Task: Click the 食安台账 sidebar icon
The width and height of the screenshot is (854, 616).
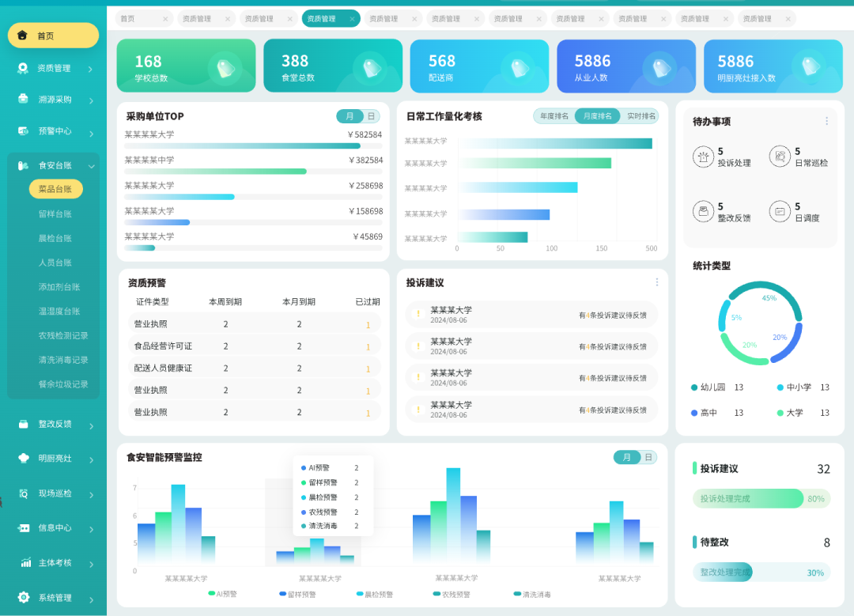Action: 23,165
